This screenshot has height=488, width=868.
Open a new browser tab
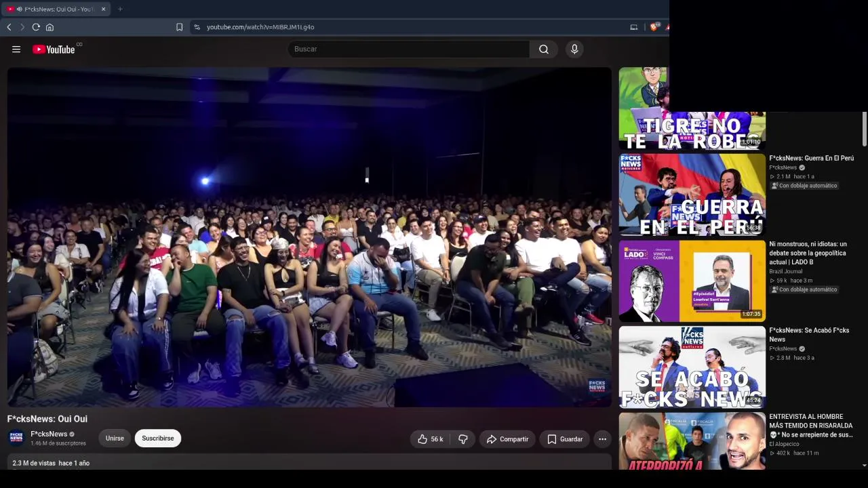[120, 9]
